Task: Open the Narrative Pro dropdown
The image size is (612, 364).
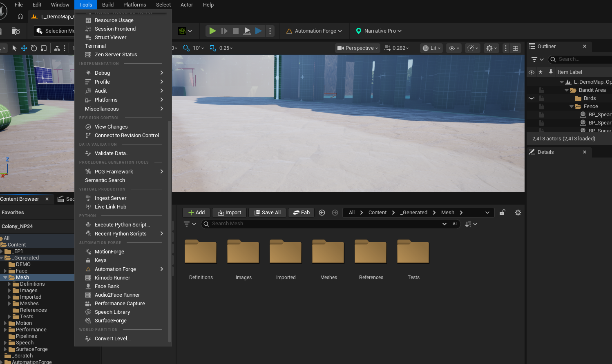Action: point(379,31)
